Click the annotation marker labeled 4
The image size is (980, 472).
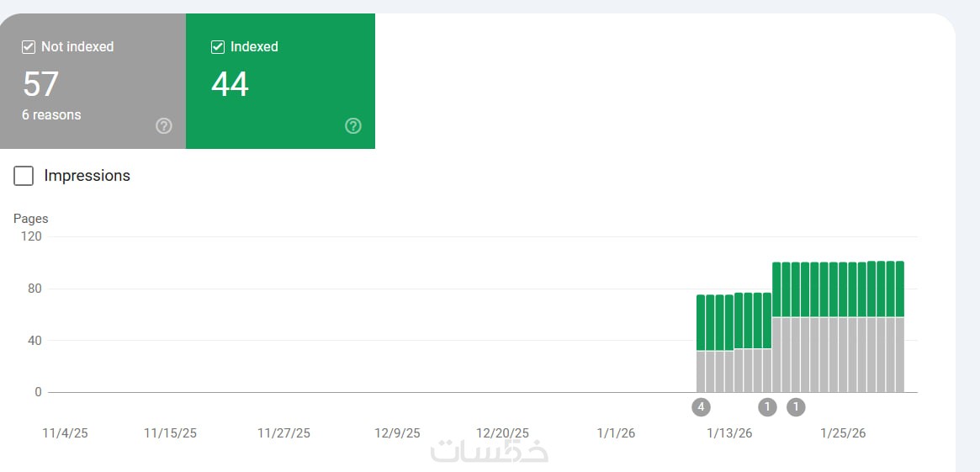tap(701, 407)
